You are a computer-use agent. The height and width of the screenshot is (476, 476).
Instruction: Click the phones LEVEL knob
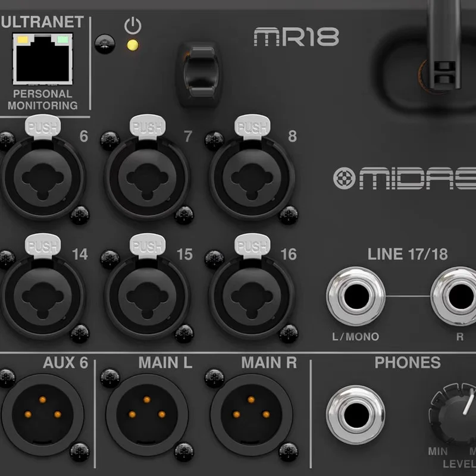[455, 414]
